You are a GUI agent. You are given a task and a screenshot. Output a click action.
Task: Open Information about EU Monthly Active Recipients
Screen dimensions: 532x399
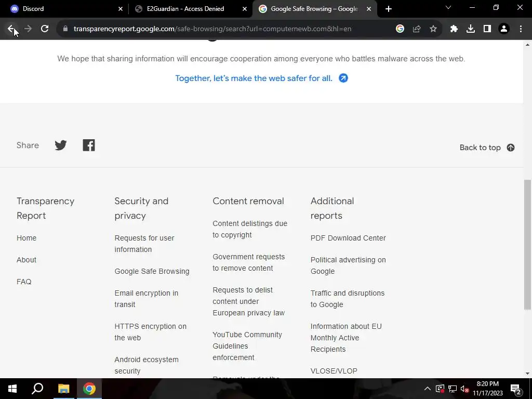(x=346, y=338)
